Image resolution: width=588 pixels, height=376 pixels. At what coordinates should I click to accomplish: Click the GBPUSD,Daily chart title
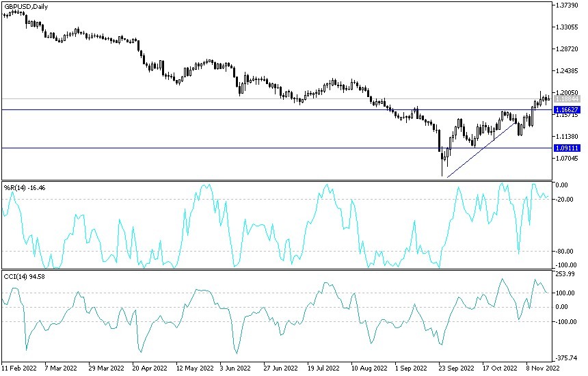pos(26,7)
